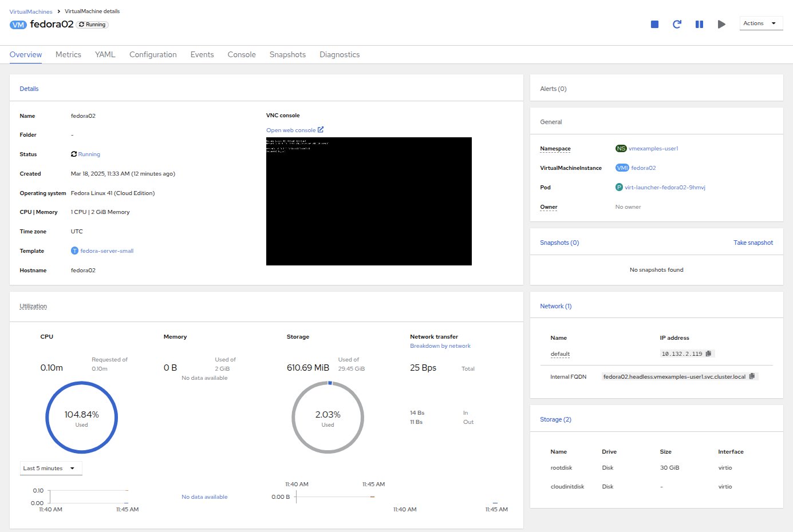The width and height of the screenshot is (793, 532).
Task: Click the Take snapshot link
Action: [x=753, y=243]
